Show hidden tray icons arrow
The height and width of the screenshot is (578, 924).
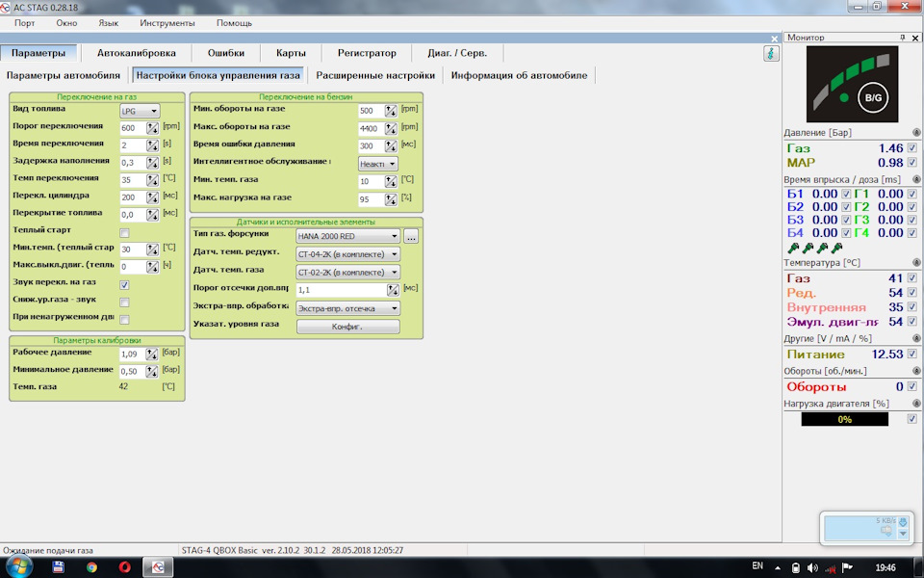click(x=778, y=568)
